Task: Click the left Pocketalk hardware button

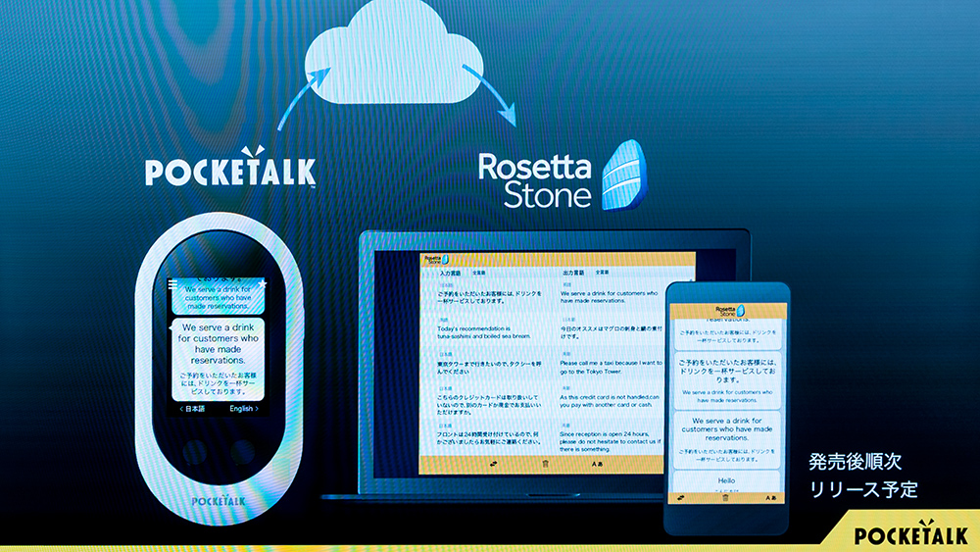Action: tap(194, 451)
